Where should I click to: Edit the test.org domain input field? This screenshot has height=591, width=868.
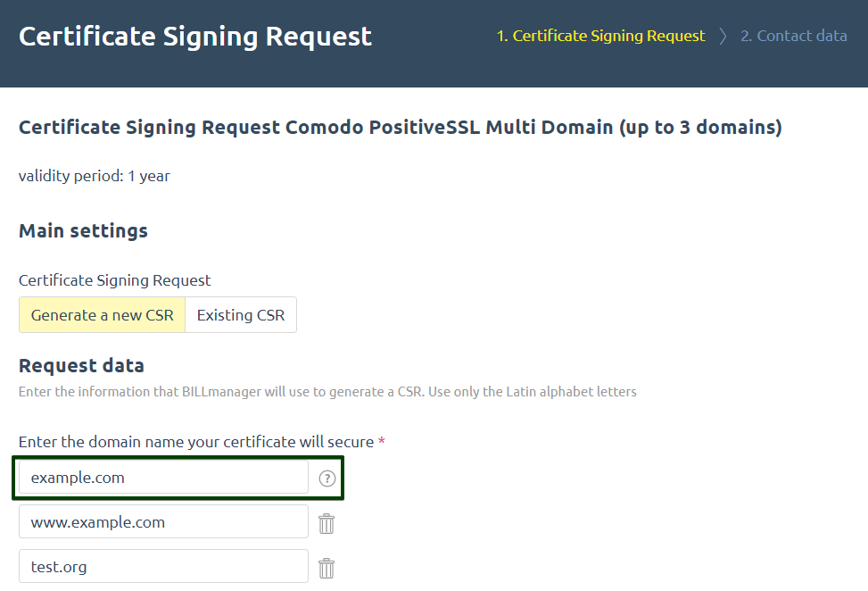pyautogui.click(x=163, y=566)
